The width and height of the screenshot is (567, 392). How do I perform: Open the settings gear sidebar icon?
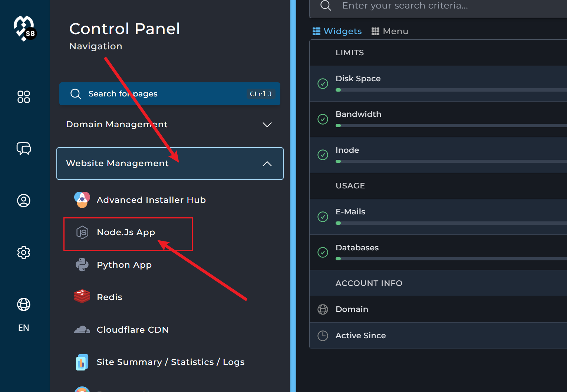(24, 253)
